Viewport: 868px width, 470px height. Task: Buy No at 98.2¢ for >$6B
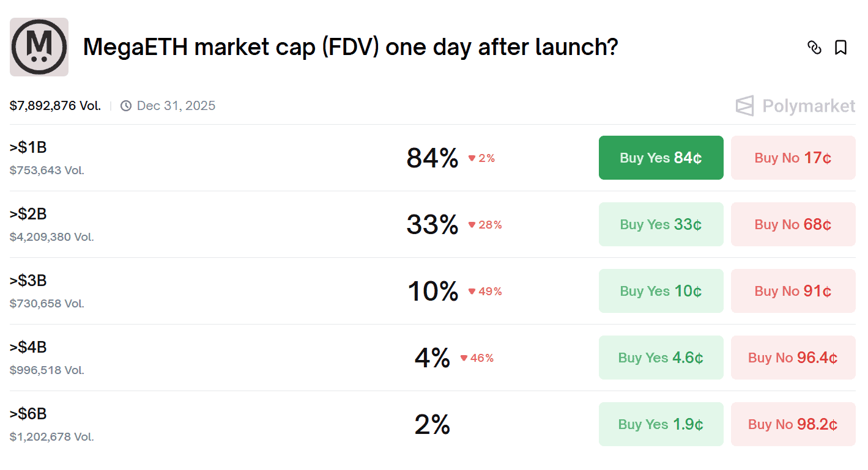pos(793,424)
